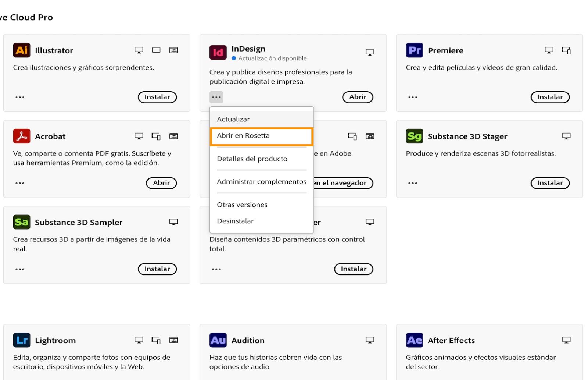Click the After Effects Ae app icon

415,340
